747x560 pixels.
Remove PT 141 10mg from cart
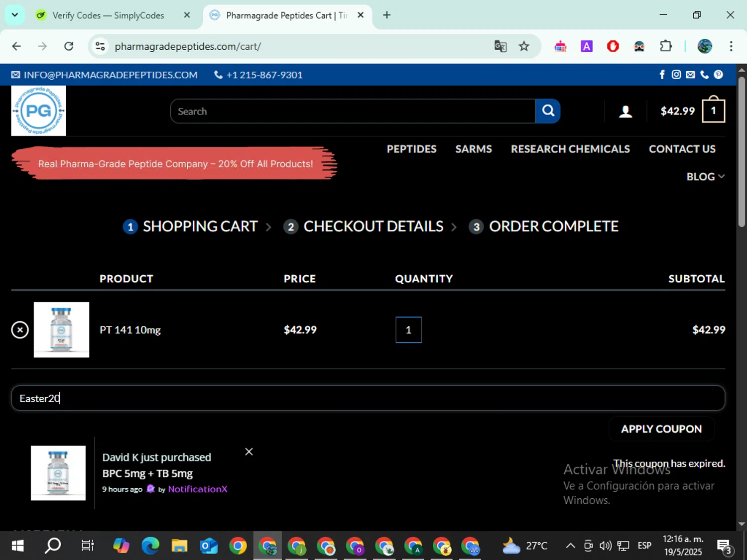pos(20,330)
